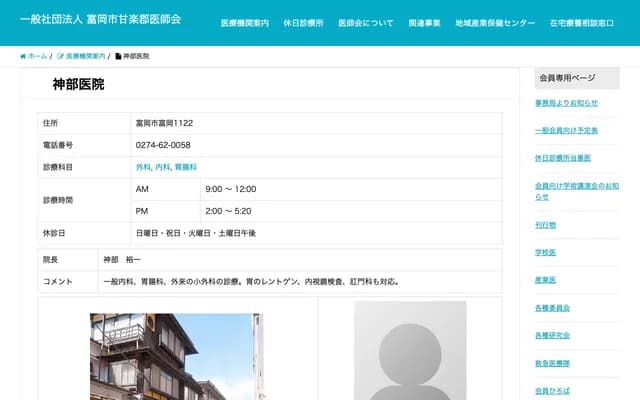Open 地域産業保健センター from the navigation bar
Viewport: 640px width, 400px height.
[x=495, y=23]
